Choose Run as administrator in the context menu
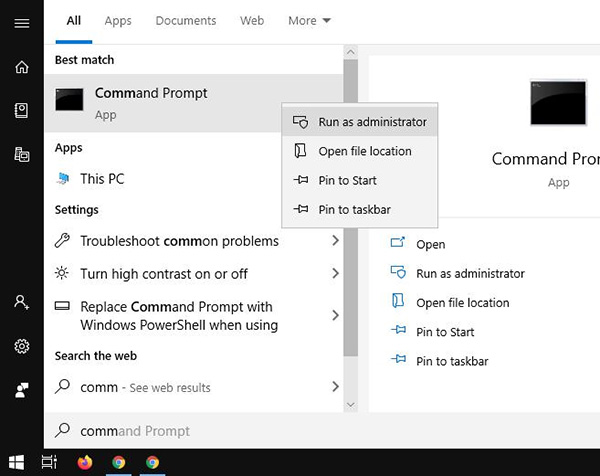Viewport: 600px width, 476px height. click(372, 122)
